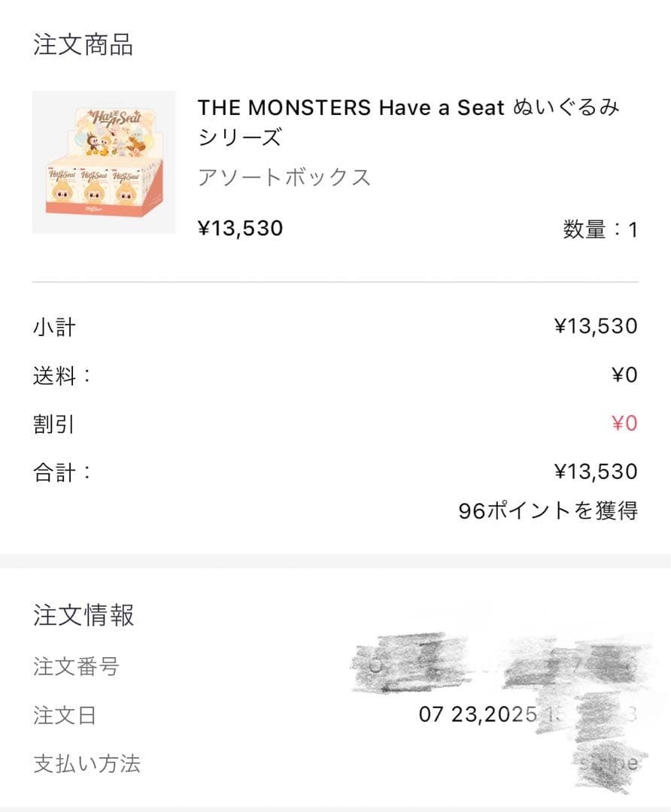
Task: Tap the Have a Seat product thumbnail
Action: 104,162
